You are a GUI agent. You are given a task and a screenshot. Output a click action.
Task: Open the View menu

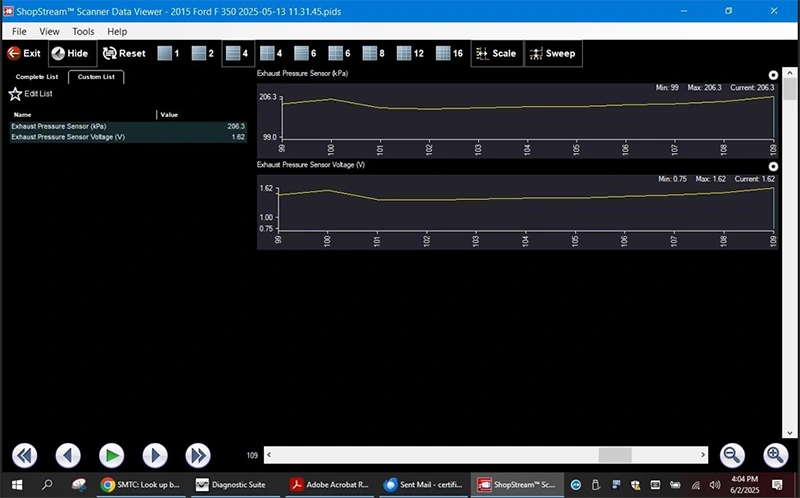click(x=49, y=32)
